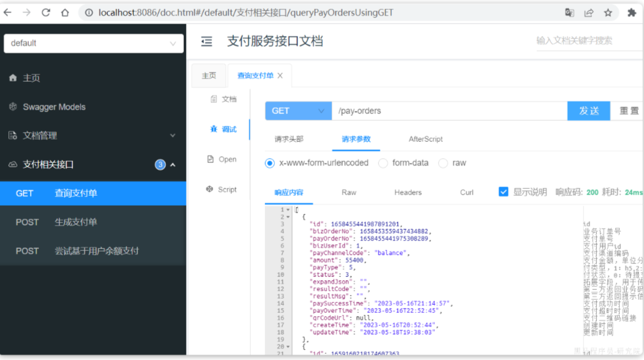Click the translate page icon
644x360 pixels.
pos(569,12)
